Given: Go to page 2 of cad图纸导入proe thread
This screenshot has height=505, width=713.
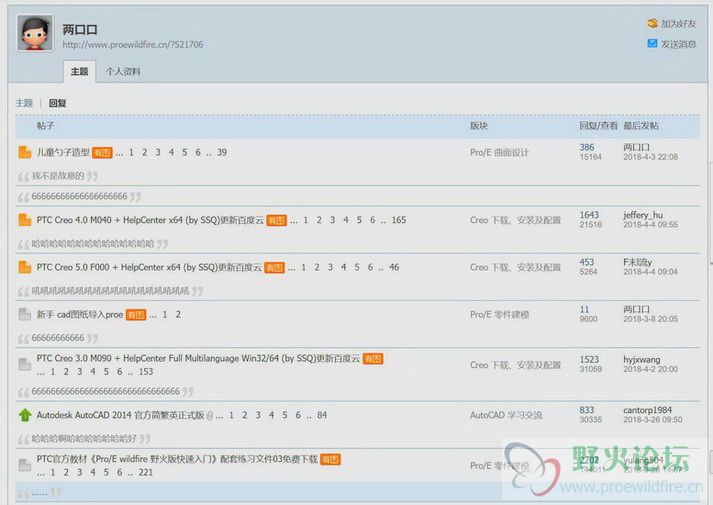Looking at the screenshot, I should (x=178, y=315).
